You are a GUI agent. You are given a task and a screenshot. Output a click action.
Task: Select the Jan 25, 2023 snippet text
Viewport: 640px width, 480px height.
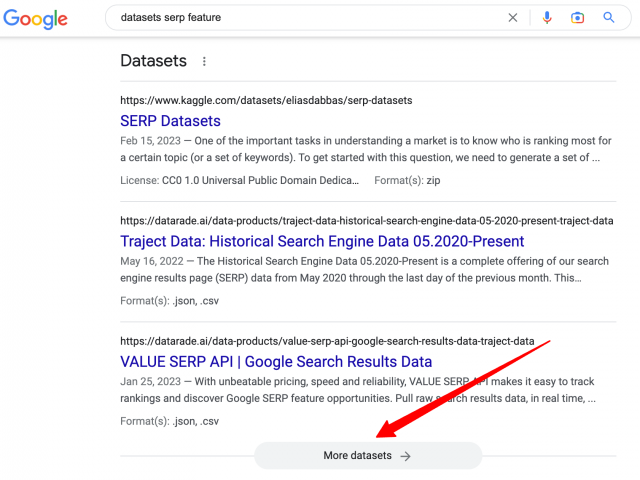[x=358, y=390]
